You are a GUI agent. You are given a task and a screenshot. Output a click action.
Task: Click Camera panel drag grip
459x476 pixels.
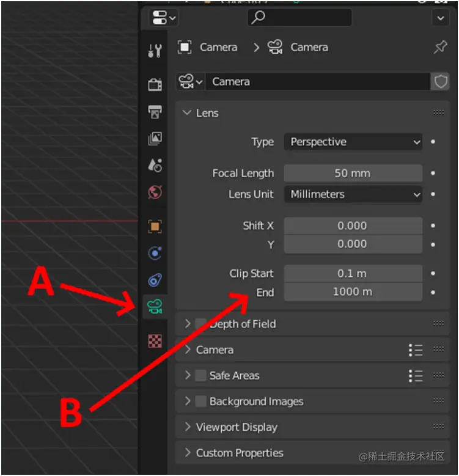pos(438,350)
